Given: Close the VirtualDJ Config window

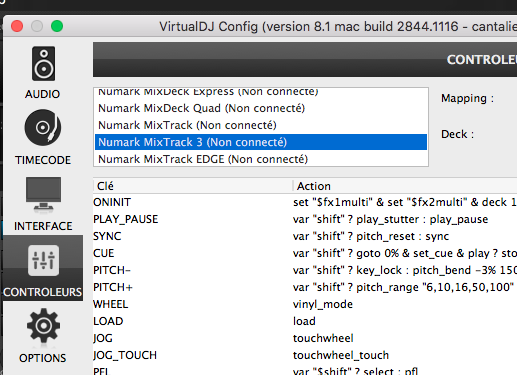Looking at the screenshot, I should tap(17, 26).
